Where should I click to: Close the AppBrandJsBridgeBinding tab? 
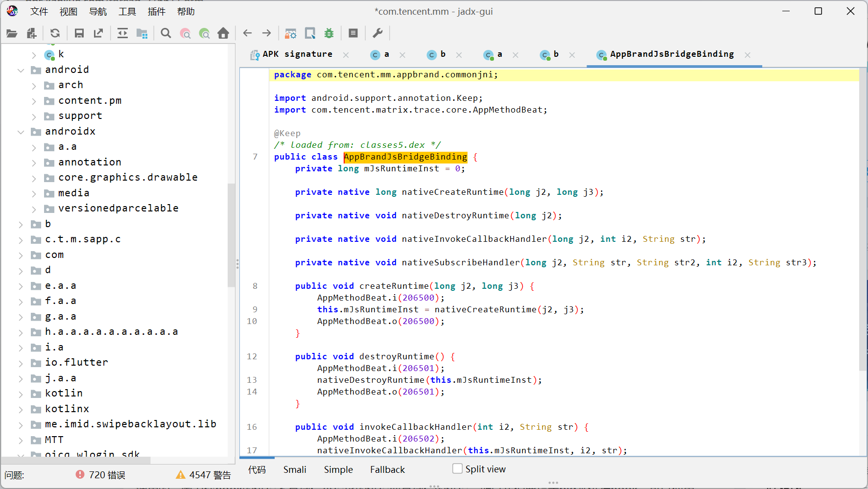click(x=748, y=55)
